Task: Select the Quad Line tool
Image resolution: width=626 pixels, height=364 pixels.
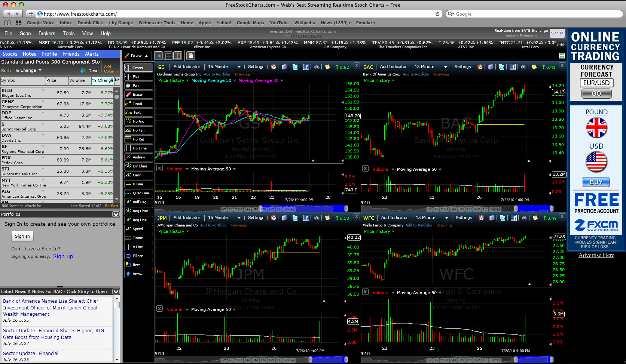Action: pyautogui.click(x=138, y=193)
